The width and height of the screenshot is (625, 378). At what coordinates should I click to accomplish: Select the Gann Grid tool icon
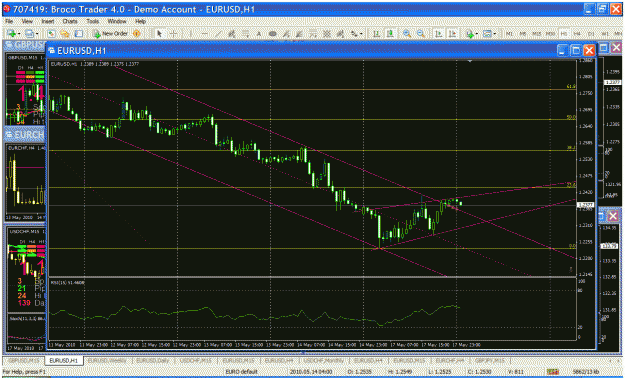click(x=327, y=34)
